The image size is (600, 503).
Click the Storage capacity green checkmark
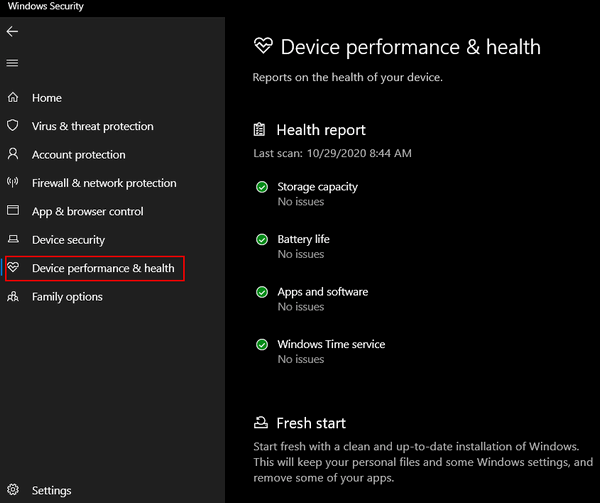tap(262, 187)
